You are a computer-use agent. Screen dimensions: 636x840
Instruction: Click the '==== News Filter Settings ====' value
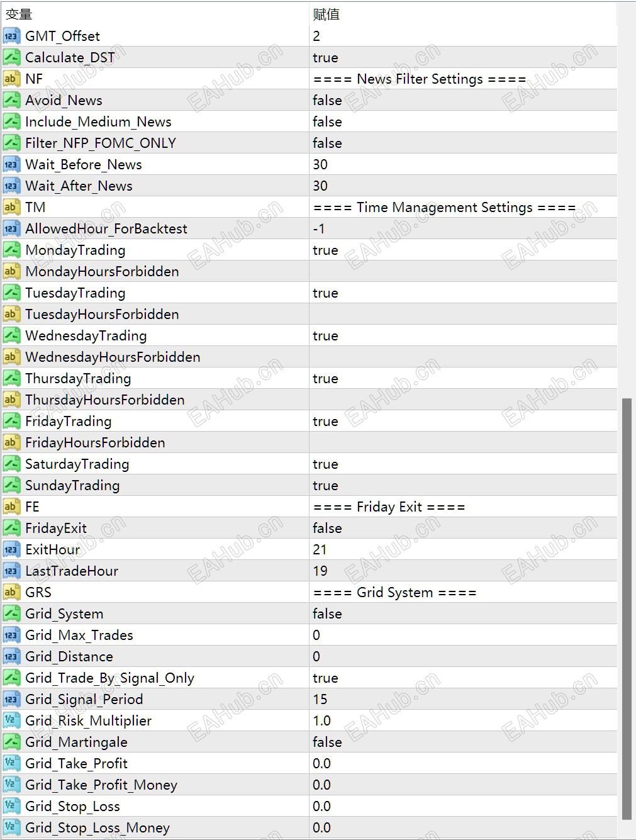[x=420, y=79]
